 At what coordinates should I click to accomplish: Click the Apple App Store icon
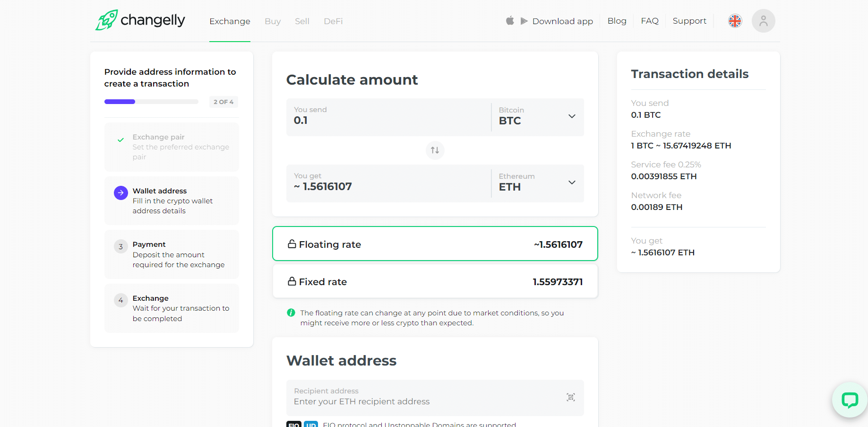[510, 21]
